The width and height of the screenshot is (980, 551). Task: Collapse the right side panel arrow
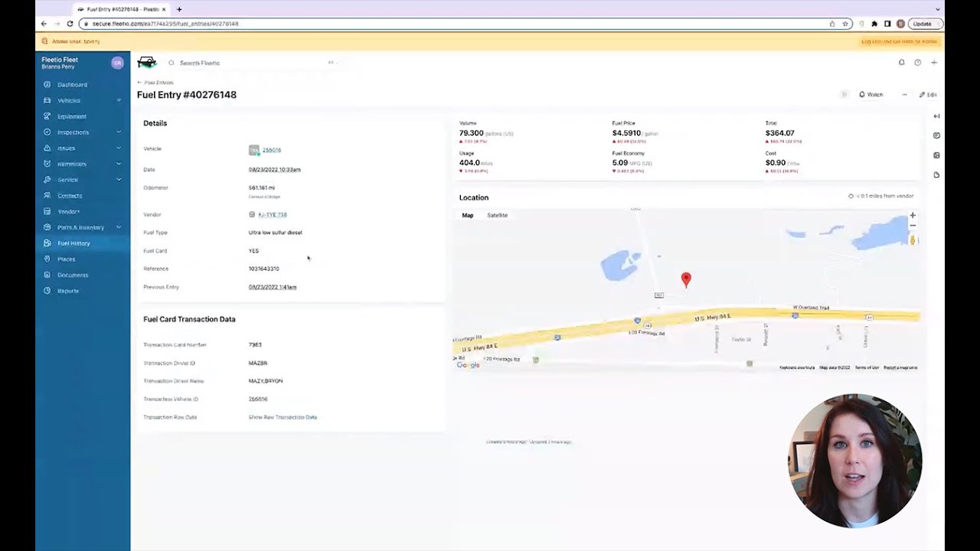click(936, 116)
